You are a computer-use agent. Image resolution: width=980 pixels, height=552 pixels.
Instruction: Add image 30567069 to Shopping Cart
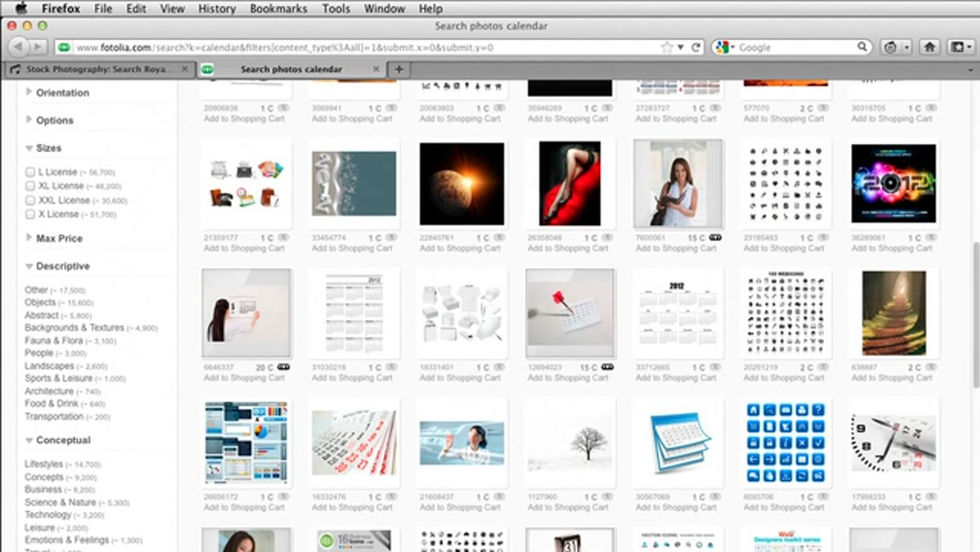coord(676,508)
